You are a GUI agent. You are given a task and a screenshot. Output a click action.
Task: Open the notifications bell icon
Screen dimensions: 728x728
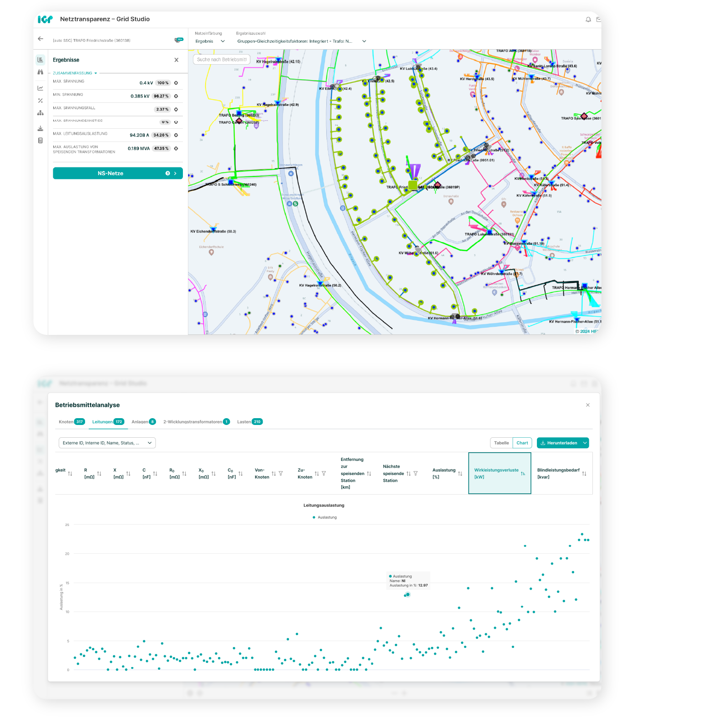coord(588,20)
